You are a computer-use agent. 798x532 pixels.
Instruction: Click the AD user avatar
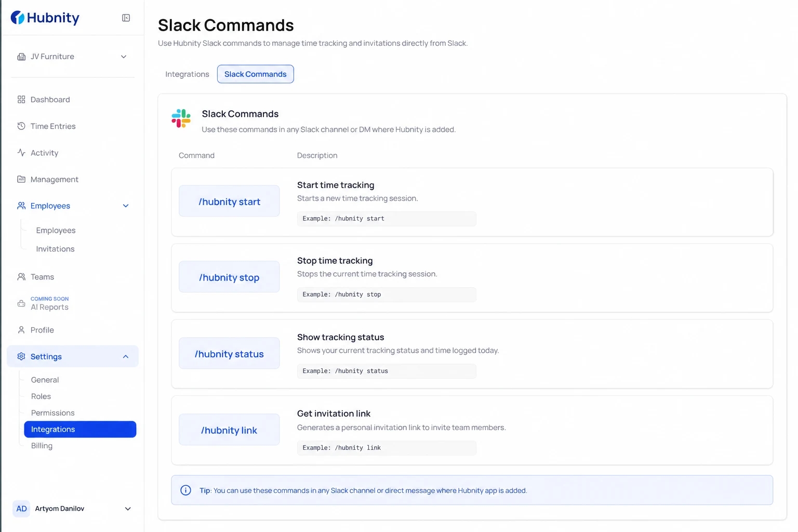click(x=21, y=509)
